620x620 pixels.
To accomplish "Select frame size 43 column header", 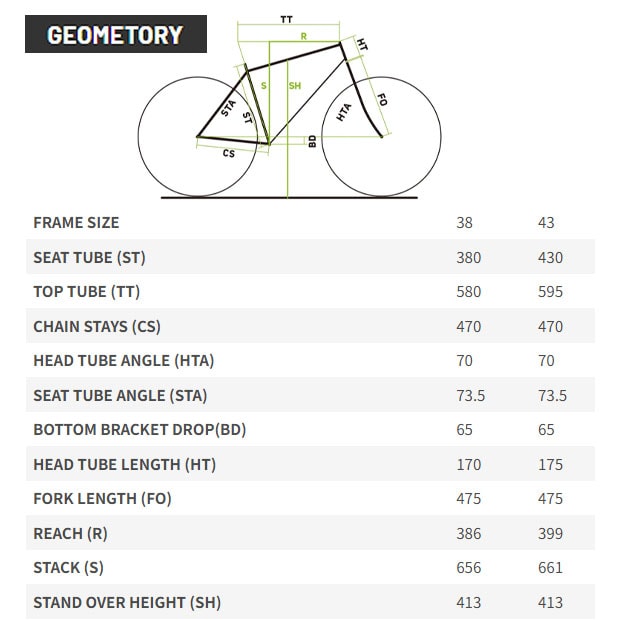I will click(x=546, y=222).
